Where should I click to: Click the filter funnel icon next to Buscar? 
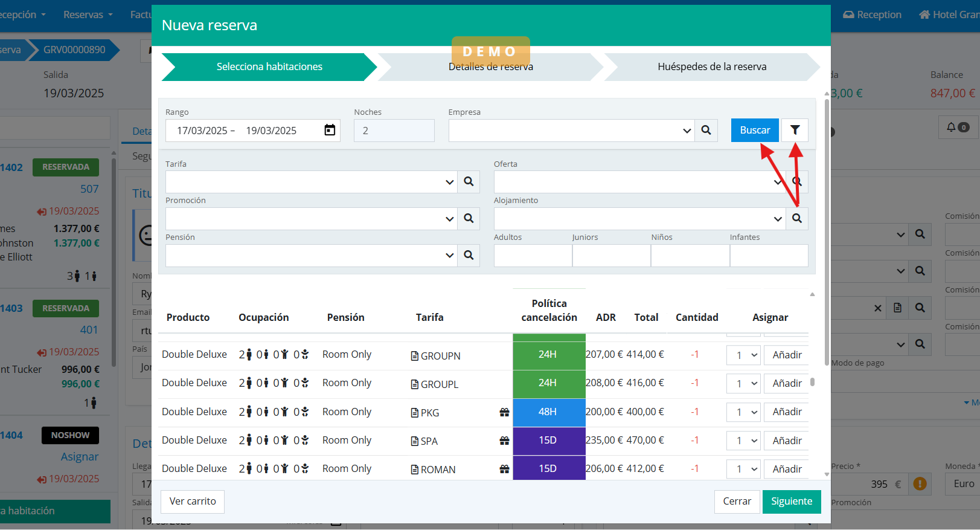click(x=795, y=130)
